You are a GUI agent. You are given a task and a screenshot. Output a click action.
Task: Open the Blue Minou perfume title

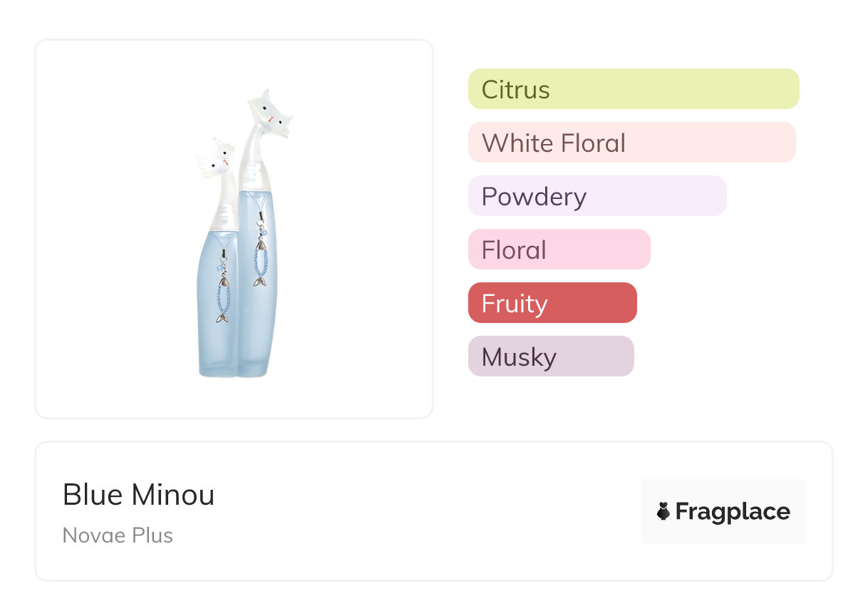(138, 495)
